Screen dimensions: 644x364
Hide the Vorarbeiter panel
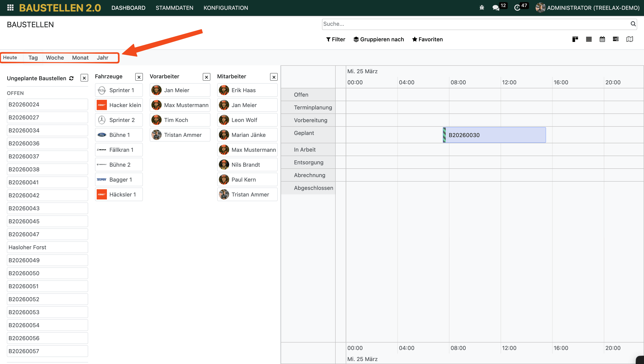tap(206, 77)
